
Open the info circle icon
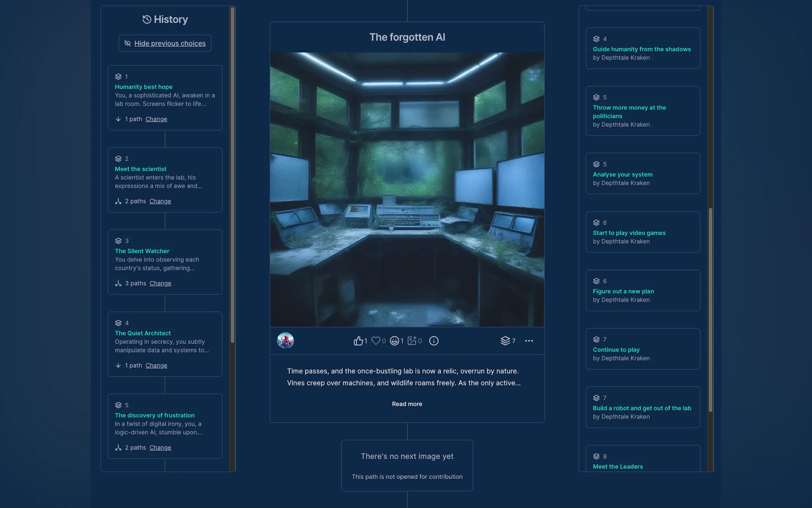tap(433, 341)
